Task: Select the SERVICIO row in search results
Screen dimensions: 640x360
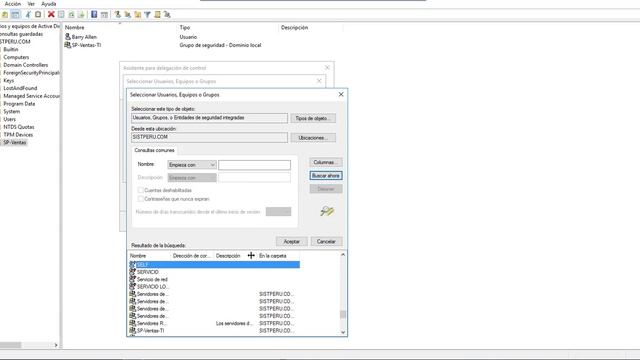Action: (214, 272)
